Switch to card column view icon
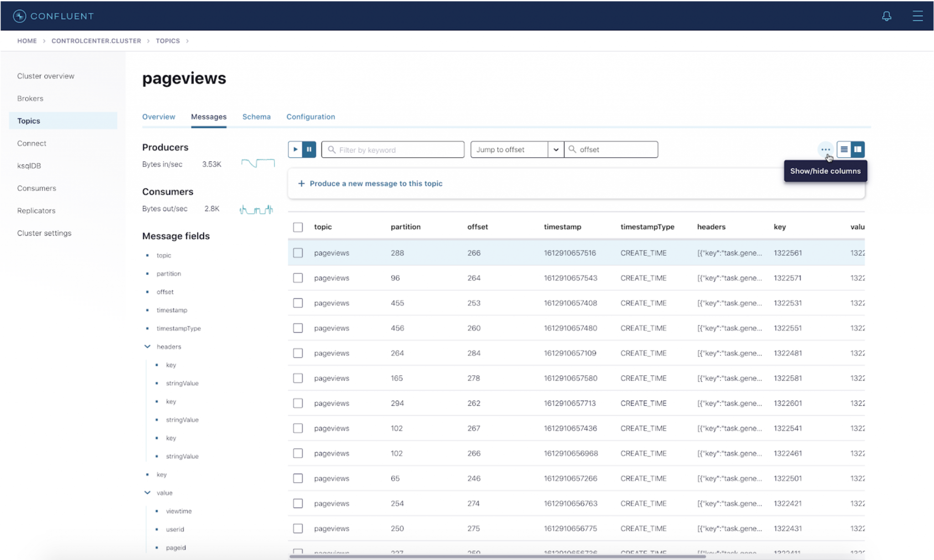The image size is (934, 560). click(857, 149)
